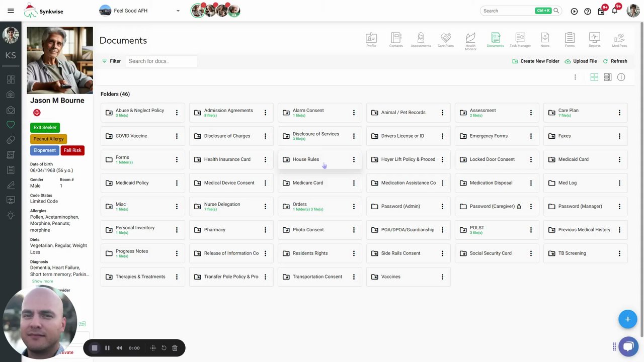Click the lightbulb icon in left sidebar
The width and height of the screenshot is (644, 362).
pos(11,215)
